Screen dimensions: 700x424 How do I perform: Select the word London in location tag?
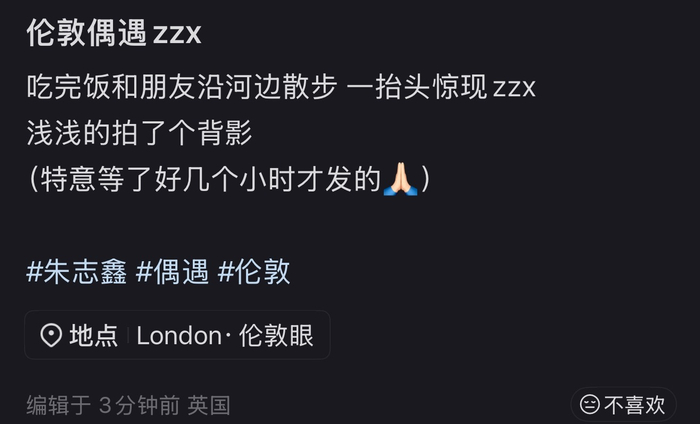tap(179, 335)
